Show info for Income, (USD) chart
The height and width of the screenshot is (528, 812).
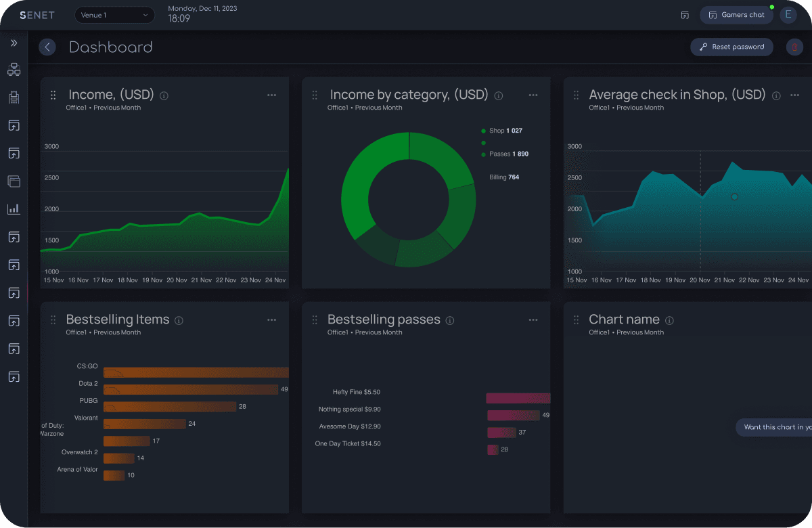(x=164, y=96)
